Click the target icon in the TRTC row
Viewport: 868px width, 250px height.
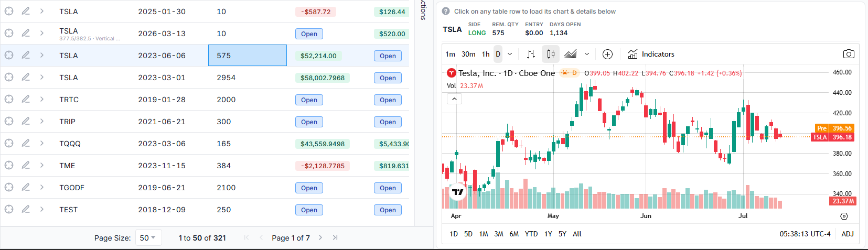pyautogui.click(x=9, y=99)
